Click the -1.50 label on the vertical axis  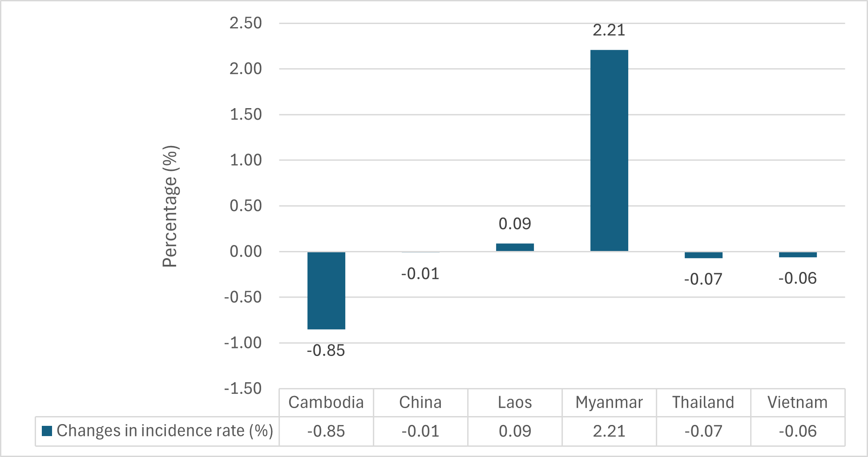pos(243,388)
